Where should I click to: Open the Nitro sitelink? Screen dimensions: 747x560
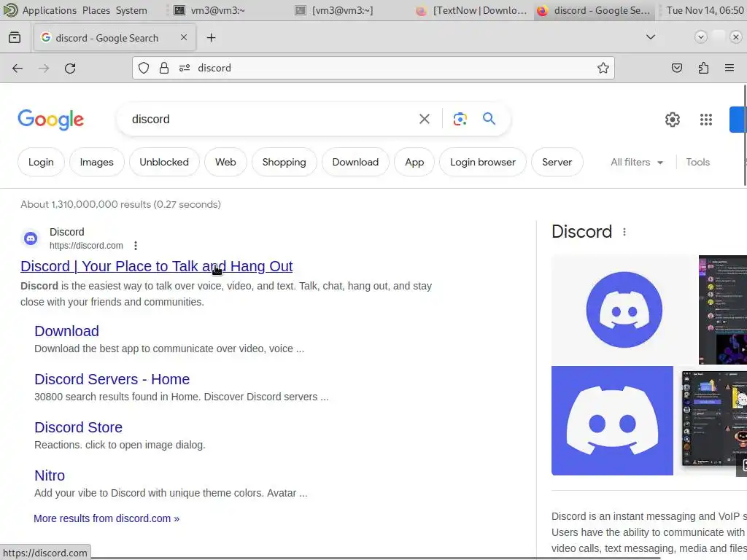tap(50, 475)
